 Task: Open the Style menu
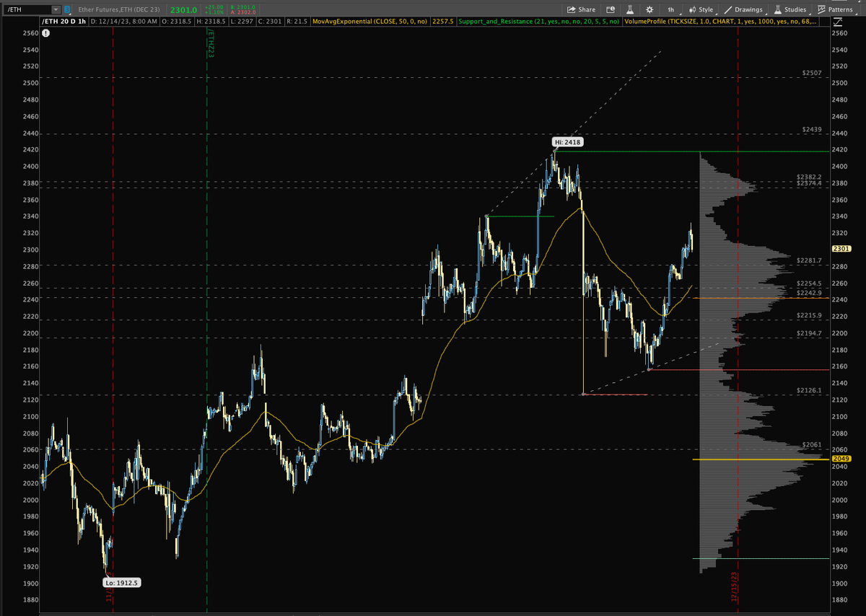tap(701, 9)
